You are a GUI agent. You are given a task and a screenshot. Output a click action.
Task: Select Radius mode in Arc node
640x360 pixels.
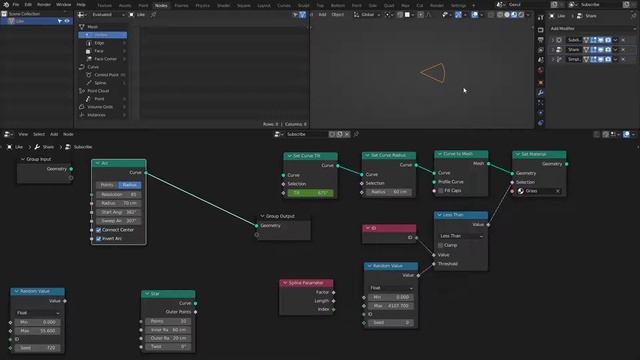(x=130, y=185)
